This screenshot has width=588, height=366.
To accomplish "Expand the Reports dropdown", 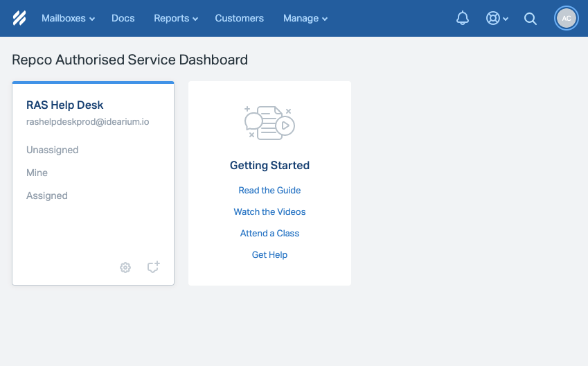I will (x=176, y=19).
